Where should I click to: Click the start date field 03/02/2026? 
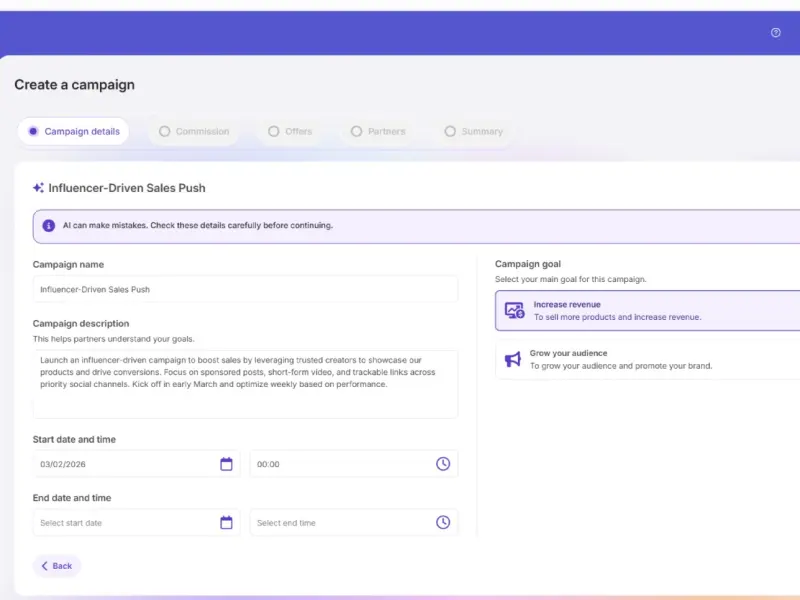tap(136, 464)
